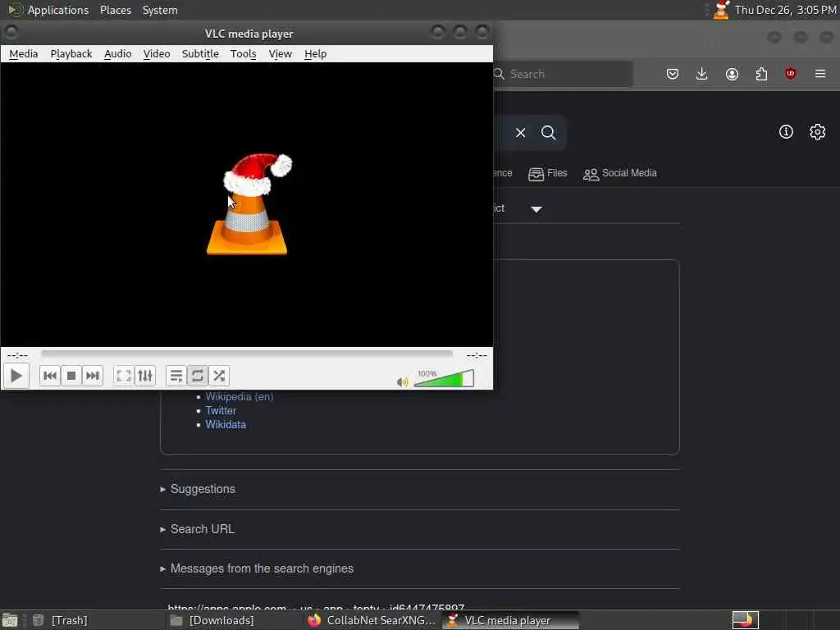
Task: Click the SearXNG magnifier search button
Action: tap(548, 132)
